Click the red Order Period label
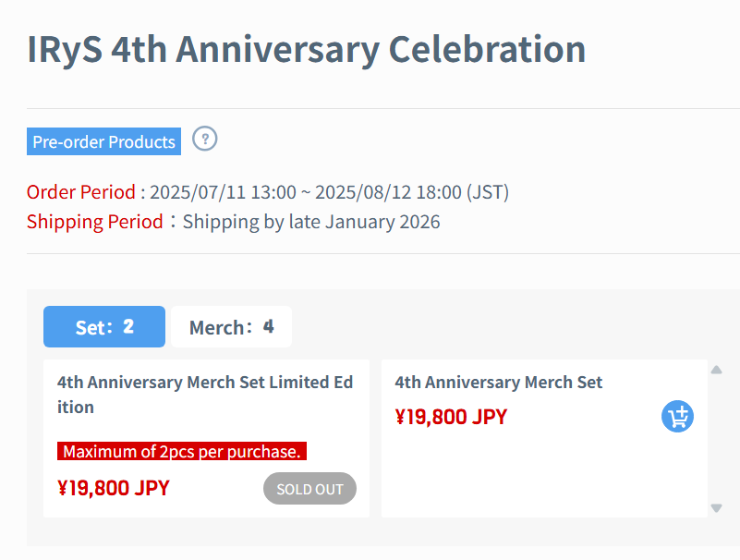The width and height of the screenshot is (740, 560). coord(80,192)
